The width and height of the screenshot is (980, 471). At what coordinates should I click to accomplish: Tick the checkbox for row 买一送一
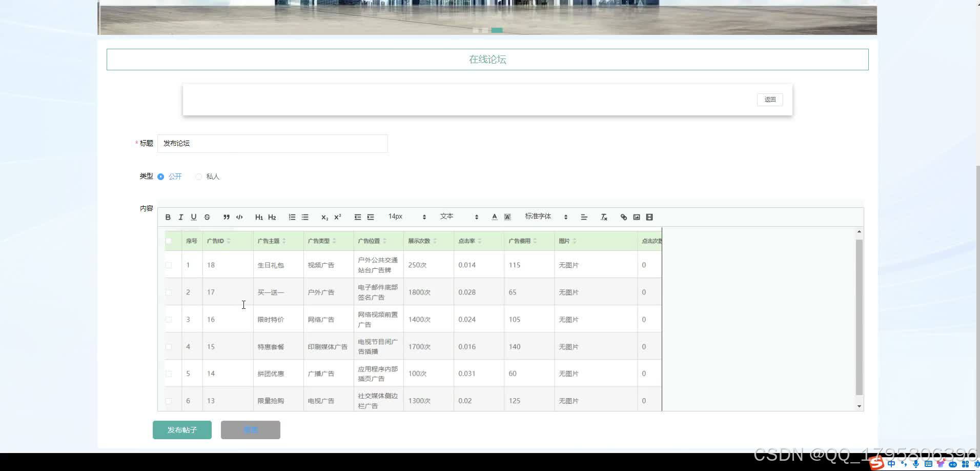pyautogui.click(x=169, y=292)
